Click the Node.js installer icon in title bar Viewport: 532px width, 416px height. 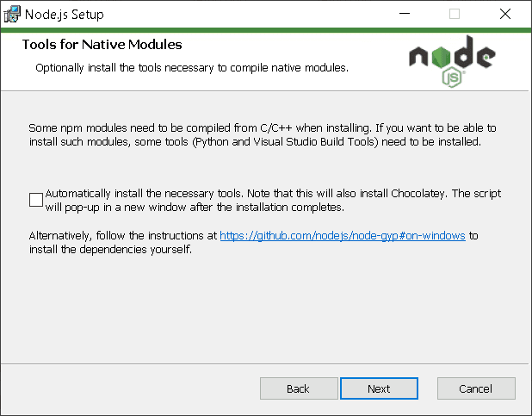[x=12, y=14]
